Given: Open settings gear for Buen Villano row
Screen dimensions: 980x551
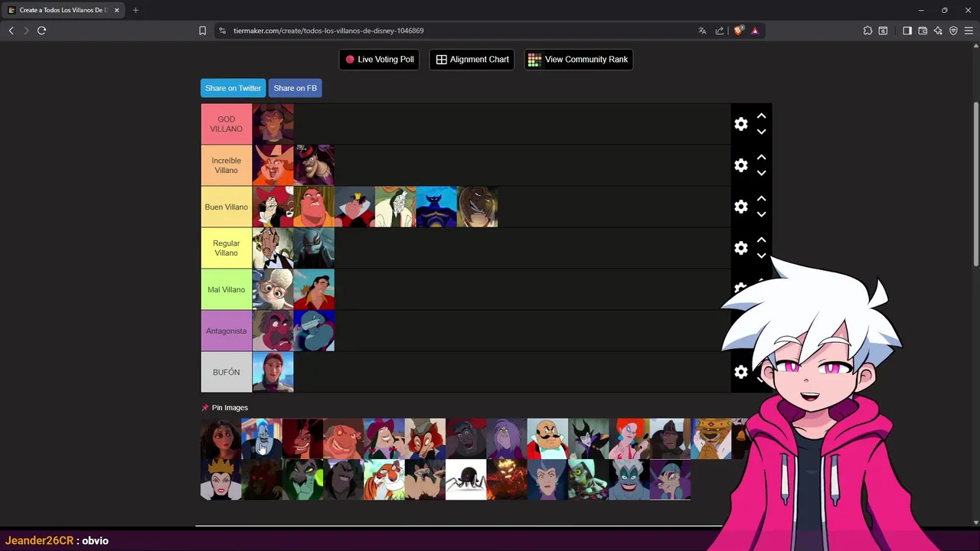Looking at the screenshot, I should (740, 207).
